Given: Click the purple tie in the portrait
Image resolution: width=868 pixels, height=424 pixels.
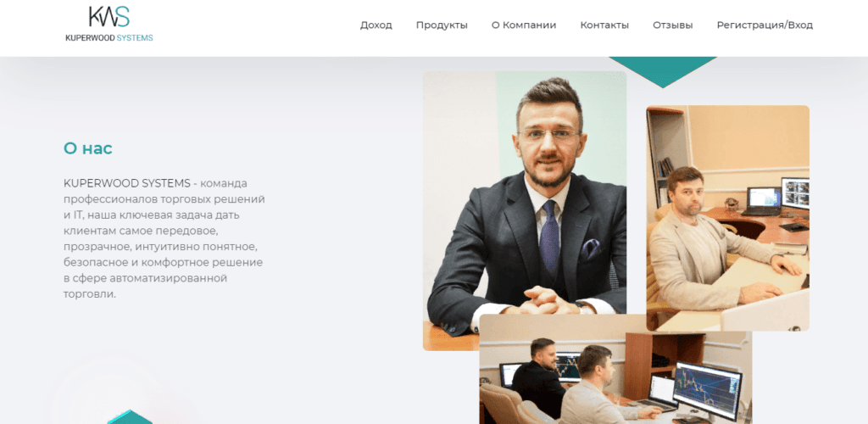Looking at the screenshot, I should pos(549,238).
